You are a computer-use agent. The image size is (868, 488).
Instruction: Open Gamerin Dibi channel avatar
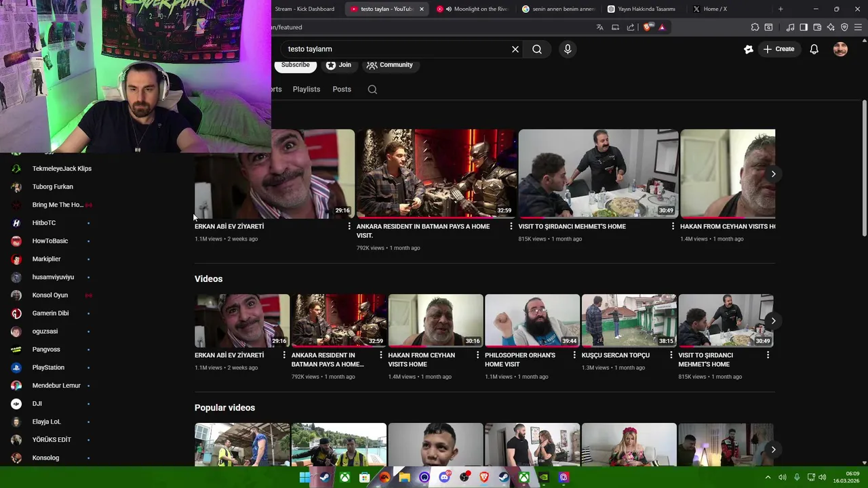click(16, 313)
